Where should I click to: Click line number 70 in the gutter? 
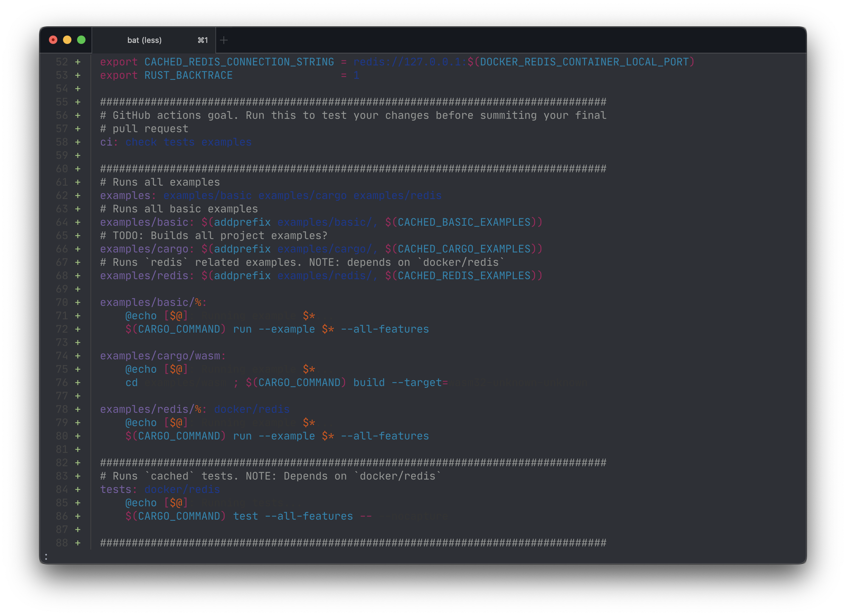click(62, 302)
